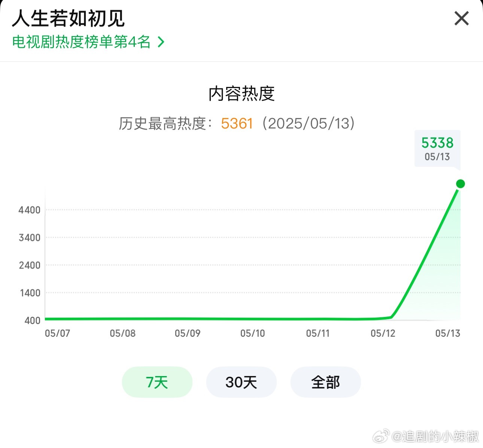
Task: Tap the 内容热度 heading
Action: pos(241,94)
